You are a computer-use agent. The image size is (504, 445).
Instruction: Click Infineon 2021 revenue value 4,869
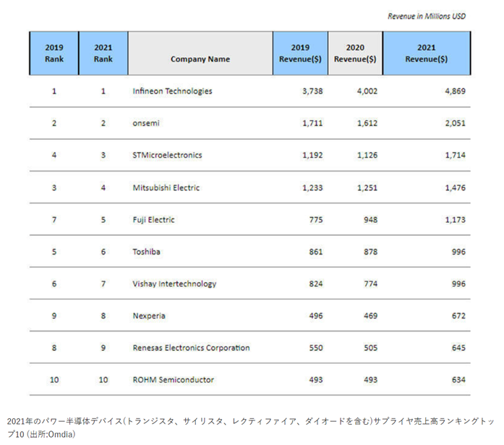tap(455, 91)
